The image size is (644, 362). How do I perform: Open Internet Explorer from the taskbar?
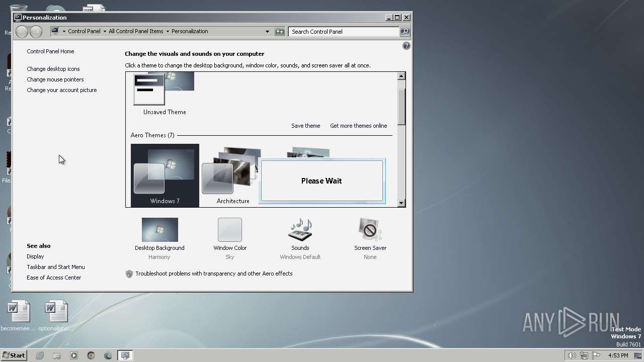(40, 355)
